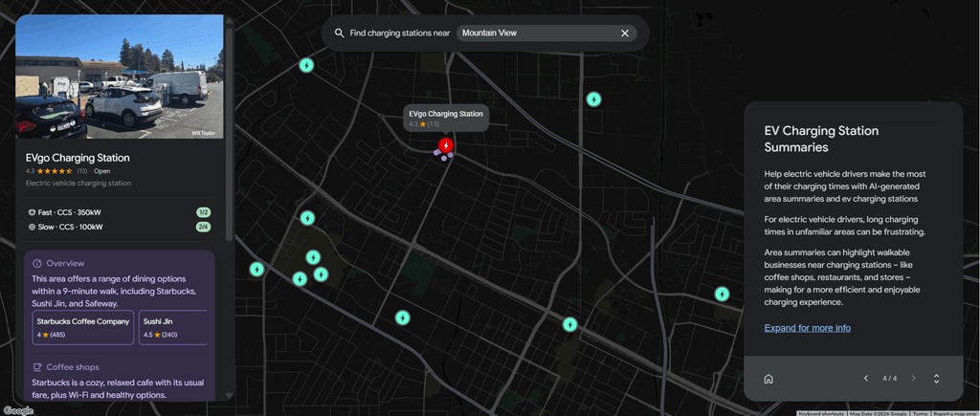Toggle the summary panel expand/collapse arrows

(936, 379)
